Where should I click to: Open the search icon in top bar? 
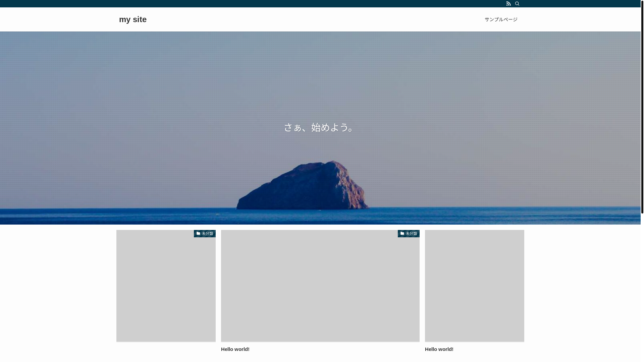point(517,4)
